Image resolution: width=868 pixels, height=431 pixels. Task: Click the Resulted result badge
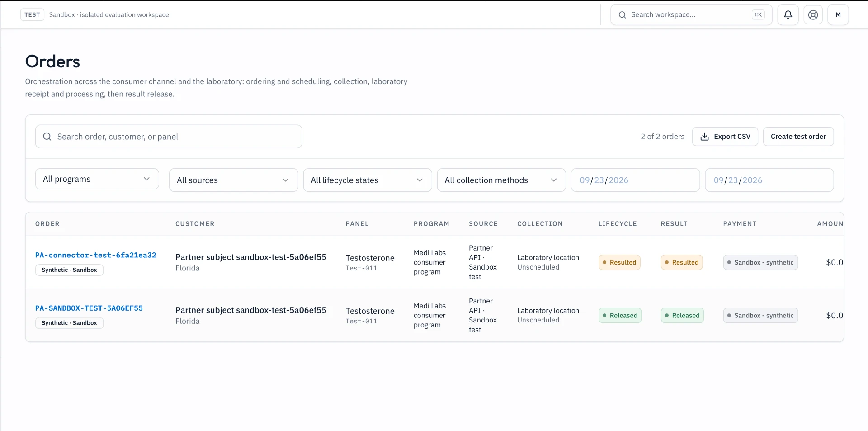[x=682, y=262]
